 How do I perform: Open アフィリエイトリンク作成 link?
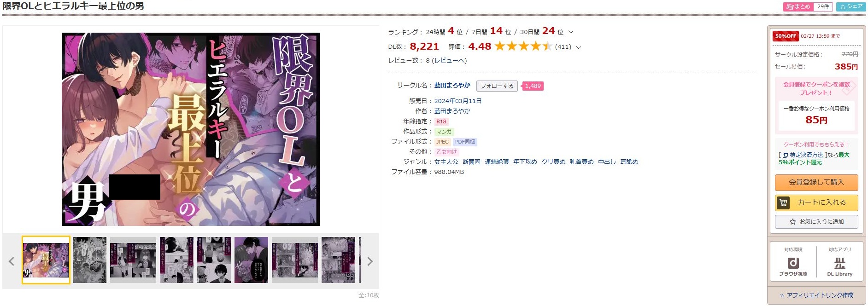click(x=816, y=295)
